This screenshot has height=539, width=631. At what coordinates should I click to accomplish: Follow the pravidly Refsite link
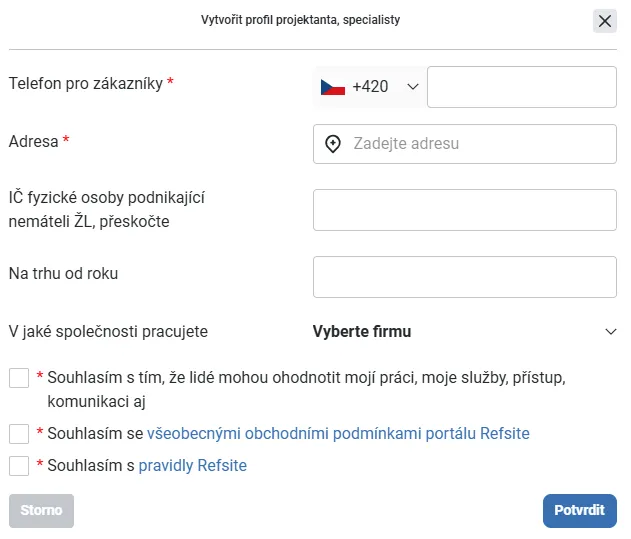[x=192, y=465]
